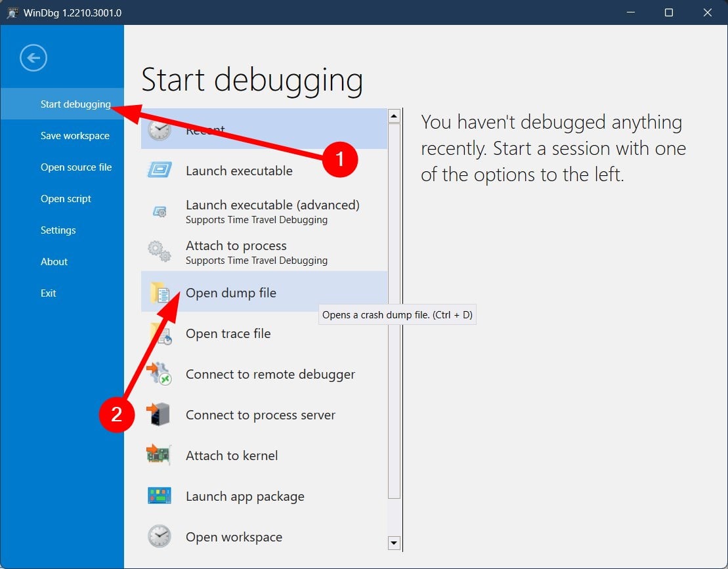This screenshot has width=728, height=569.
Task: Click the Open trace file icon
Action: [x=160, y=333]
